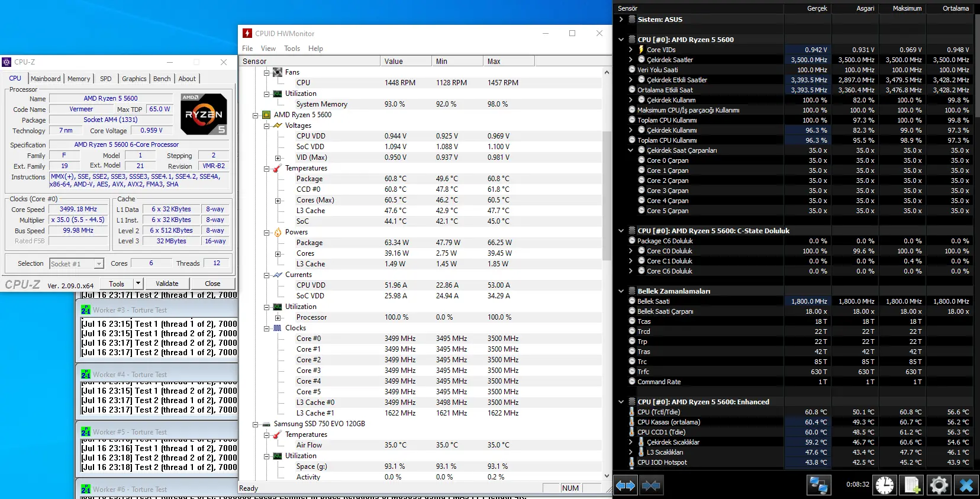Open the Tools dropdown arrow in CPU-Z
Screen dimensions: 980x499
coord(138,284)
